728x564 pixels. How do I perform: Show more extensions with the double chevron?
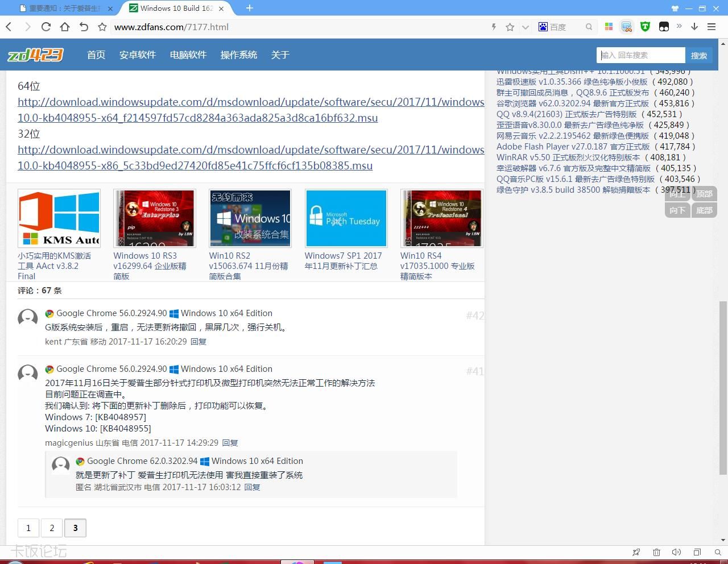pyautogui.click(x=679, y=26)
